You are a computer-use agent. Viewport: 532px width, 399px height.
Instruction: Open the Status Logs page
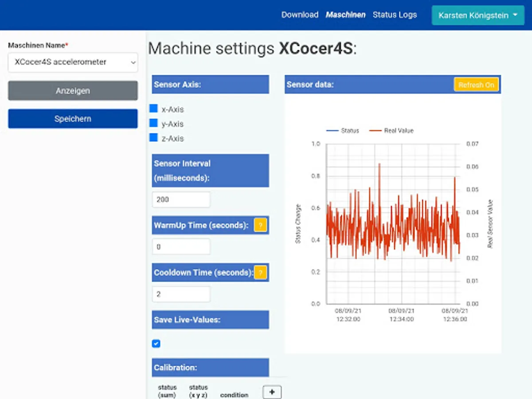tap(395, 15)
